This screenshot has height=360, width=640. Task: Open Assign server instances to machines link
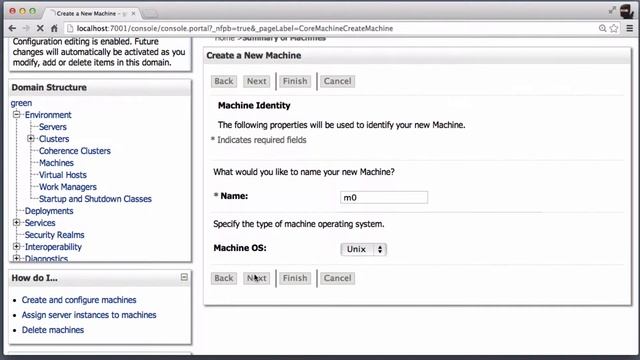point(89,315)
